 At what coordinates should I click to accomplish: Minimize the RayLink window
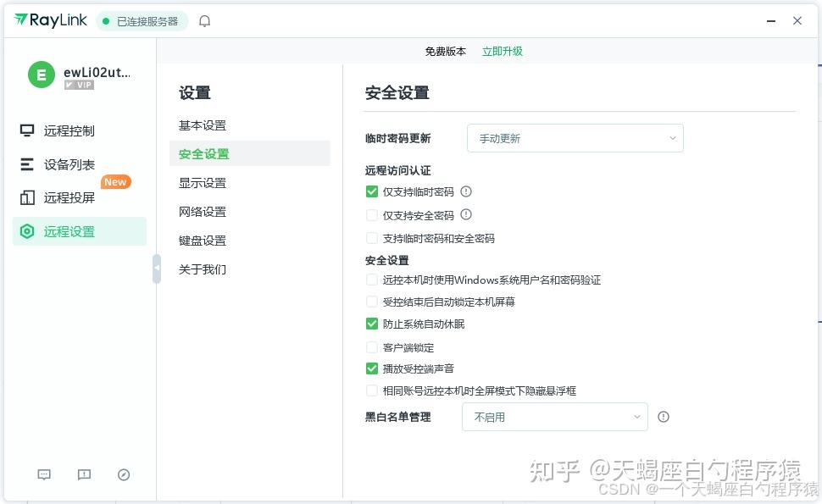(x=771, y=21)
